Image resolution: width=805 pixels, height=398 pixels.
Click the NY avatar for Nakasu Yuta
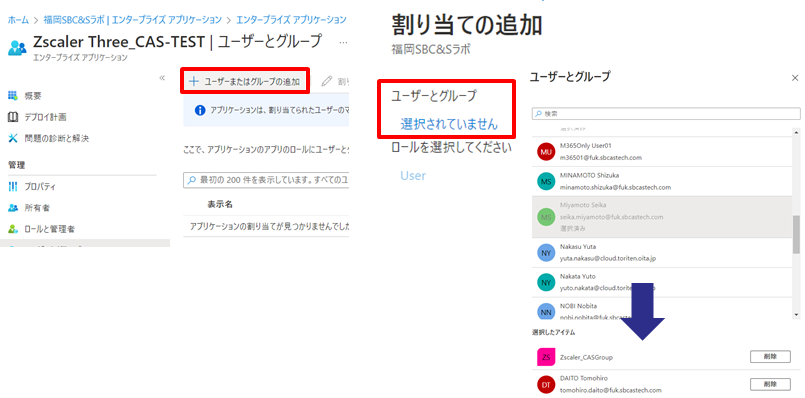tap(546, 253)
